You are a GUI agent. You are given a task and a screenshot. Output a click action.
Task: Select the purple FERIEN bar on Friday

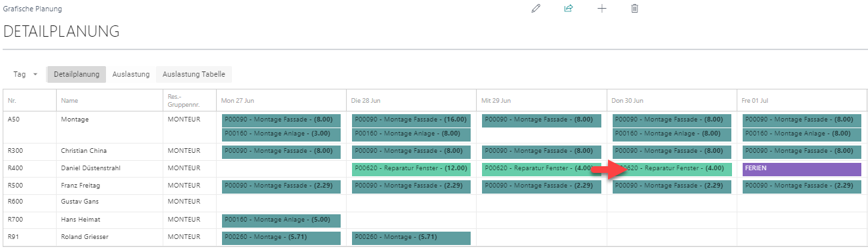coord(802,169)
